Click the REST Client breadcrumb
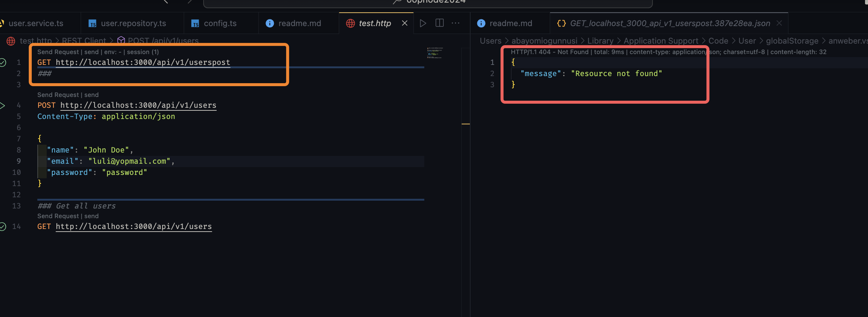This screenshot has height=317, width=868. tap(84, 41)
